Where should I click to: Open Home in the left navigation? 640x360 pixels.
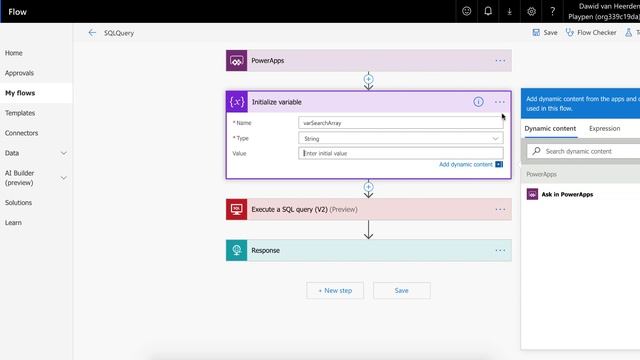click(14, 53)
